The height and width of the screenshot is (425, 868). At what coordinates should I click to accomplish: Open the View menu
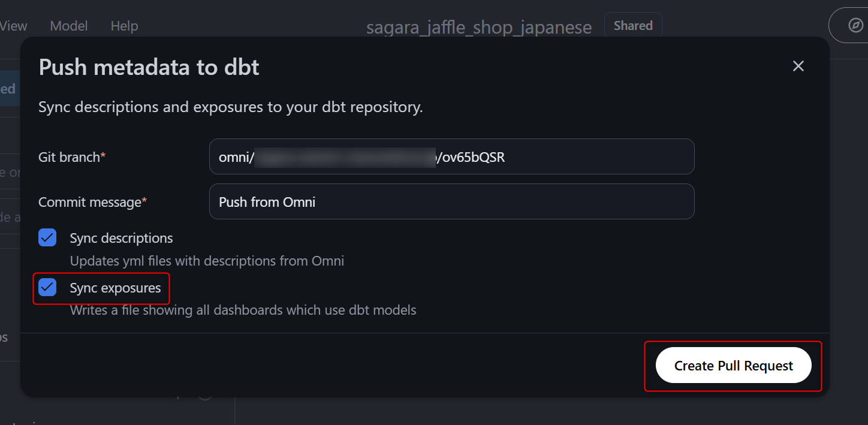pos(14,26)
